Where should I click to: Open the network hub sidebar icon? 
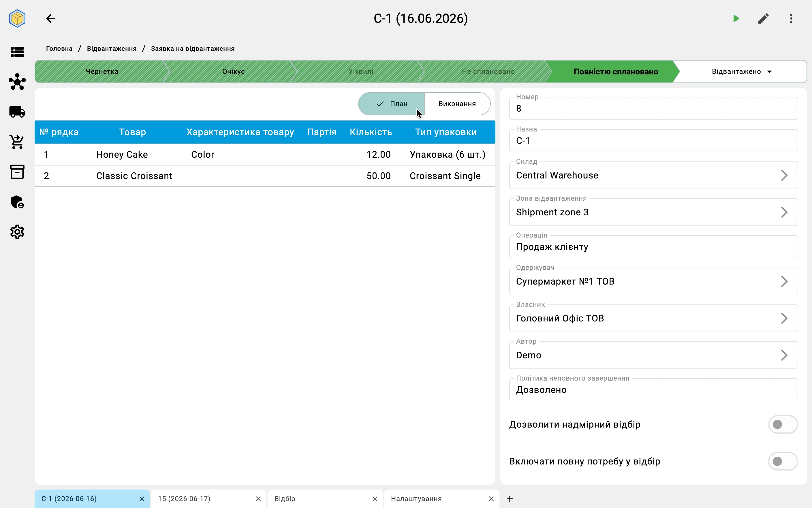click(17, 82)
